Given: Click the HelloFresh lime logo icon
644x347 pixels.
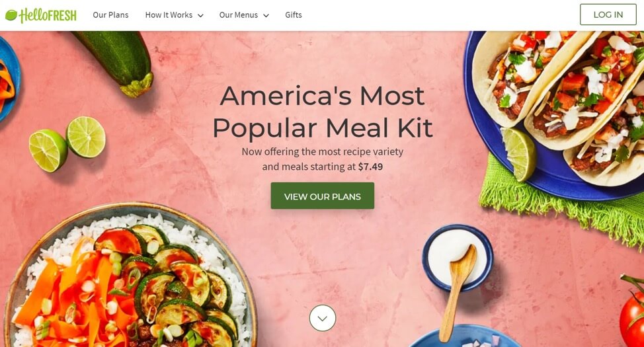Looking at the screenshot, I should click(11, 15).
